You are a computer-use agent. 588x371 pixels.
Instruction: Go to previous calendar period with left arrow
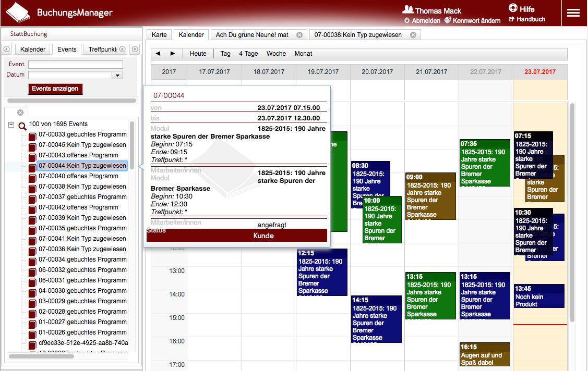click(x=158, y=54)
